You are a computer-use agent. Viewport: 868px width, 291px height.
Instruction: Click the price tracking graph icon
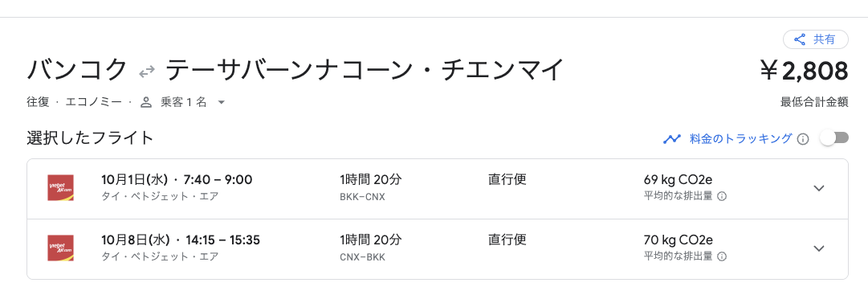pyautogui.click(x=671, y=138)
